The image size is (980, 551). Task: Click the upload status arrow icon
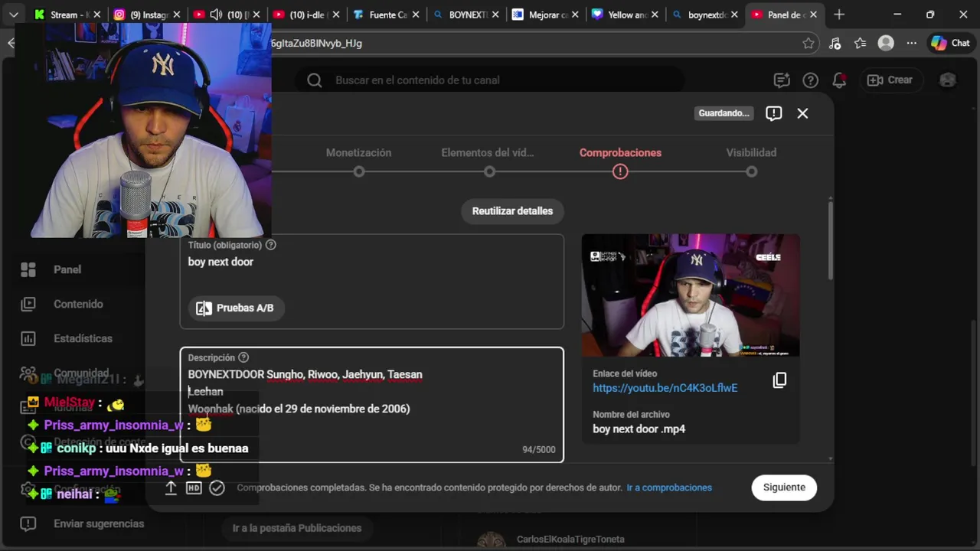click(171, 488)
